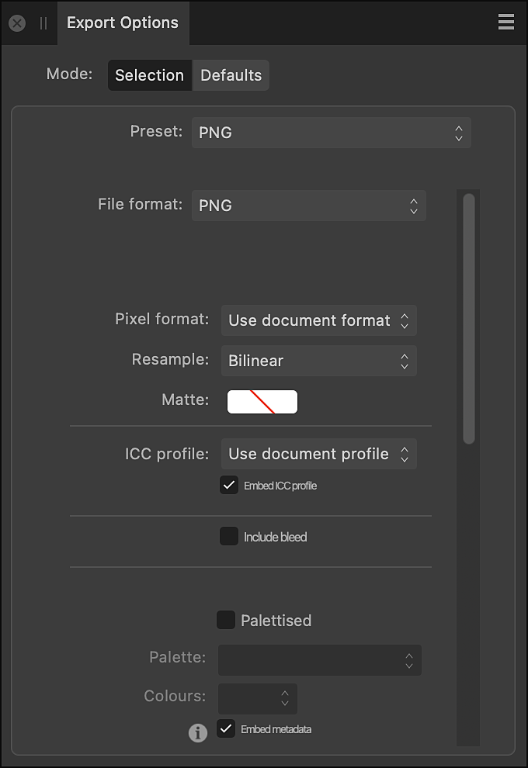Click the Matte colour swatch
This screenshot has height=768, width=528.
(262, 402)
